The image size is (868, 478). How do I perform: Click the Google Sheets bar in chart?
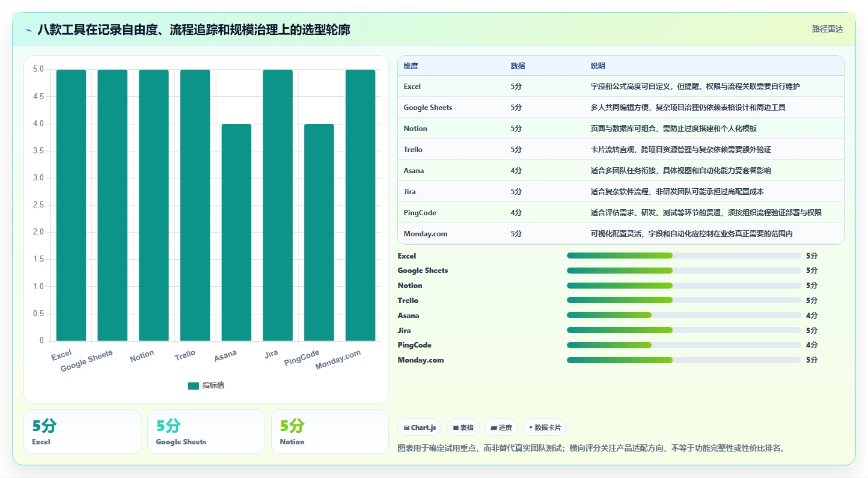pos(112,205)
